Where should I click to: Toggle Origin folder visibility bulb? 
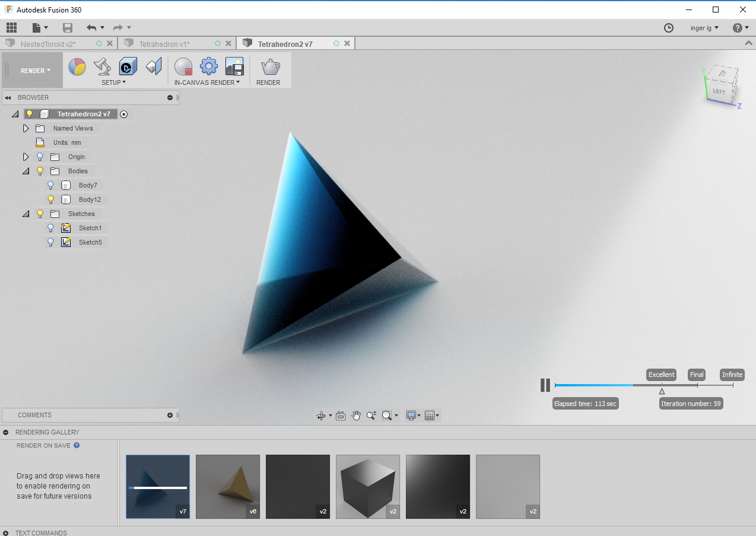[40, 157]
